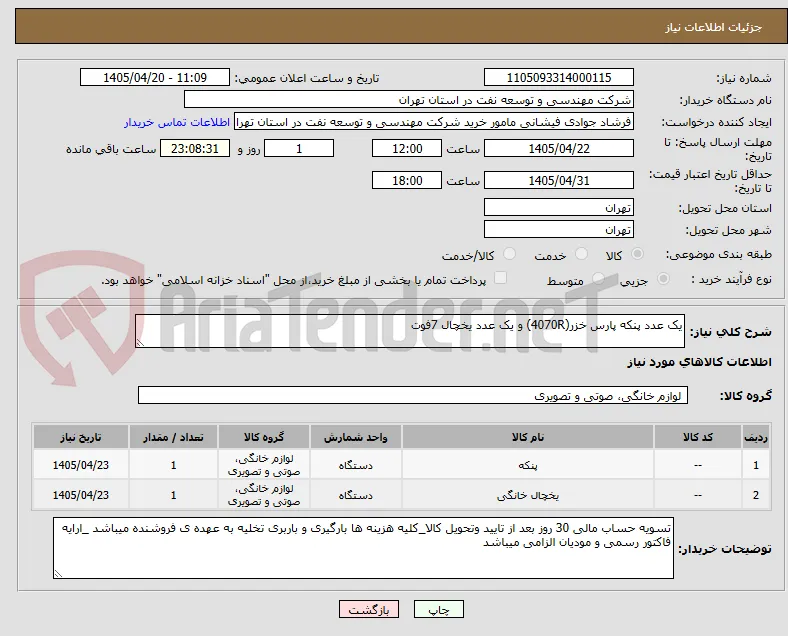Click the نام دستگاه خریدار field
The height and width of the screenshot is (636, 788).
[x=408, y=99]
